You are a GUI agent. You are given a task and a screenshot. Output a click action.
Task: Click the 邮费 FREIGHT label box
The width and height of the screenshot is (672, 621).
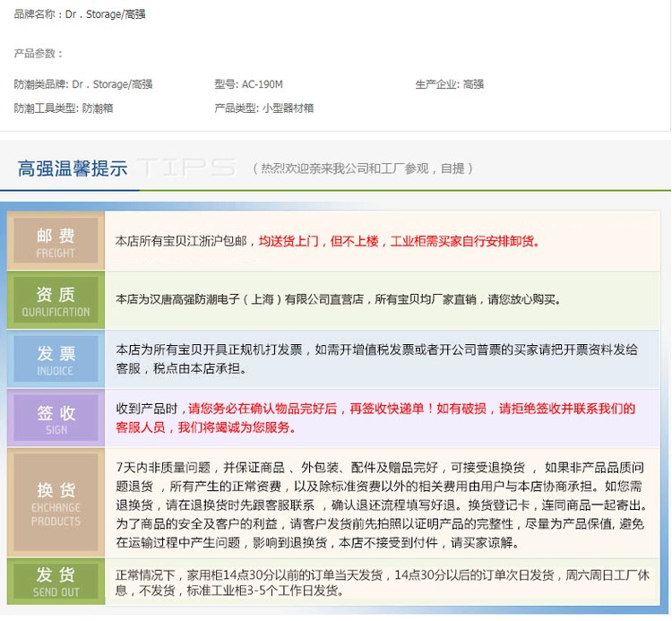click(x=56, y=242)
